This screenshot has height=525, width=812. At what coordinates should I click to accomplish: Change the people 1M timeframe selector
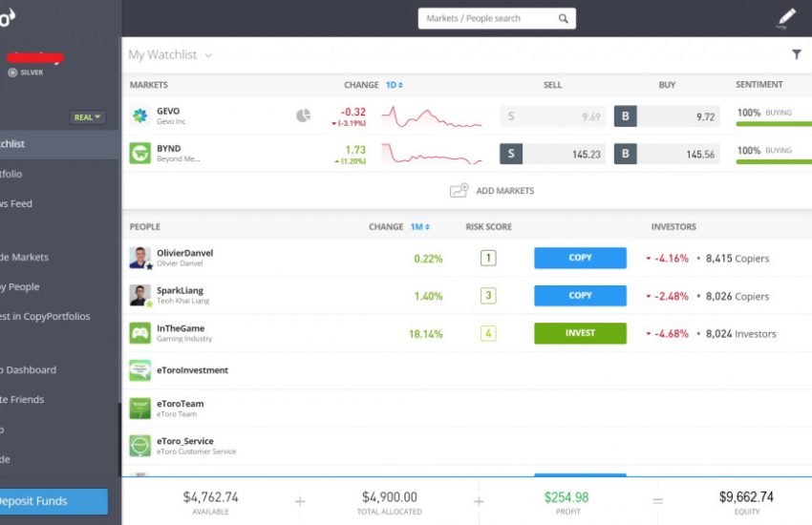click(420, 226)
